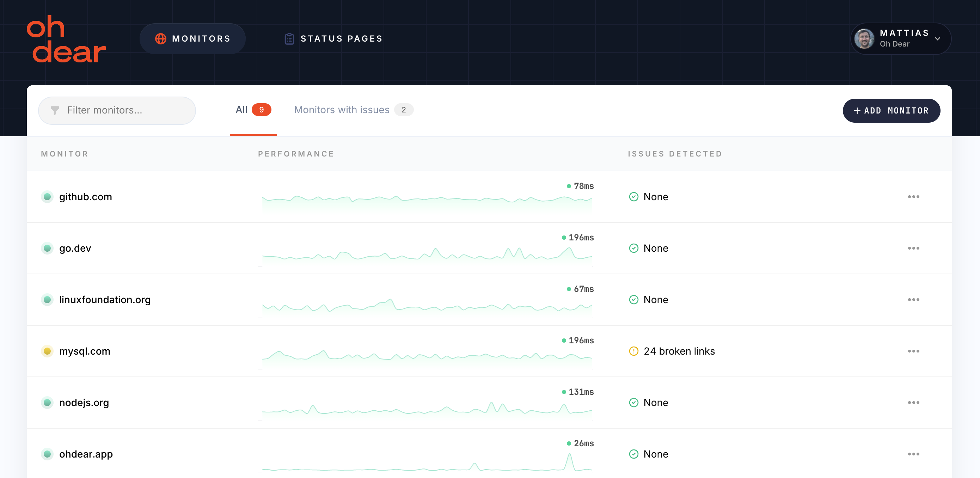Viewport: 980px width, 478px height.
Task: Click the 196ms response time for go.dev
Action: (581, 238)
